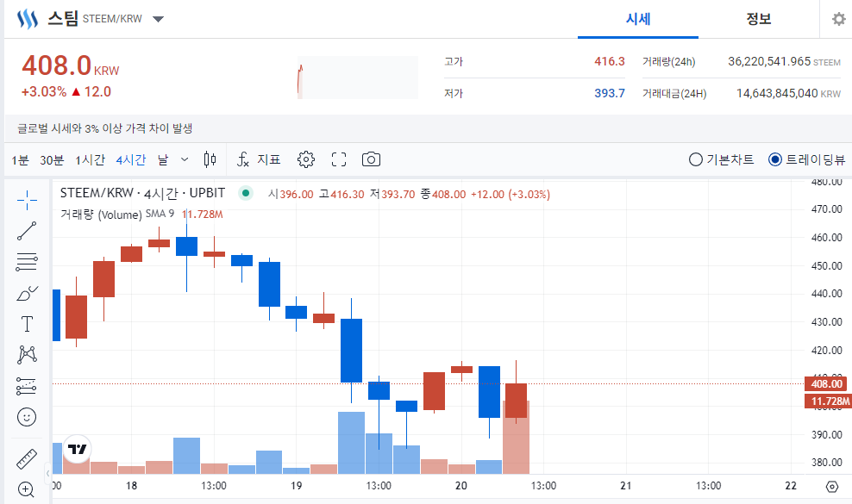The height and width of the screenshot is (504, 852).
Task: Open the emoji icons tool
Action: click(x=27, y=417)
